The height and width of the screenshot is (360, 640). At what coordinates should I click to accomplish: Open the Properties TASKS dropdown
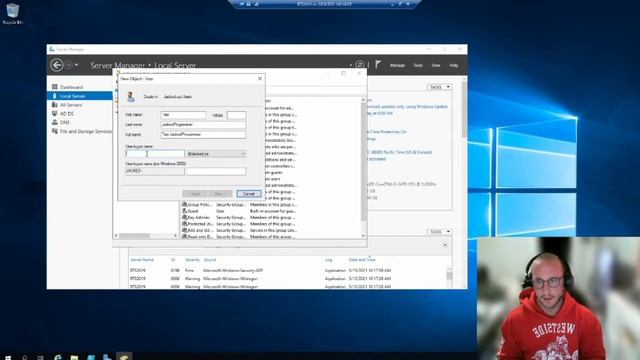click(440, 87)
